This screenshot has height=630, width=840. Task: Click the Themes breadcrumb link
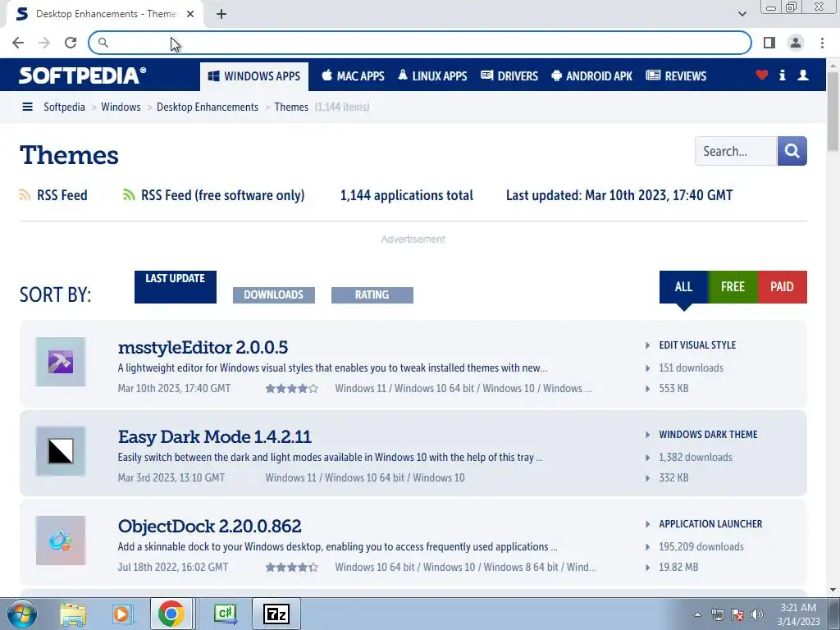[291, 107]
